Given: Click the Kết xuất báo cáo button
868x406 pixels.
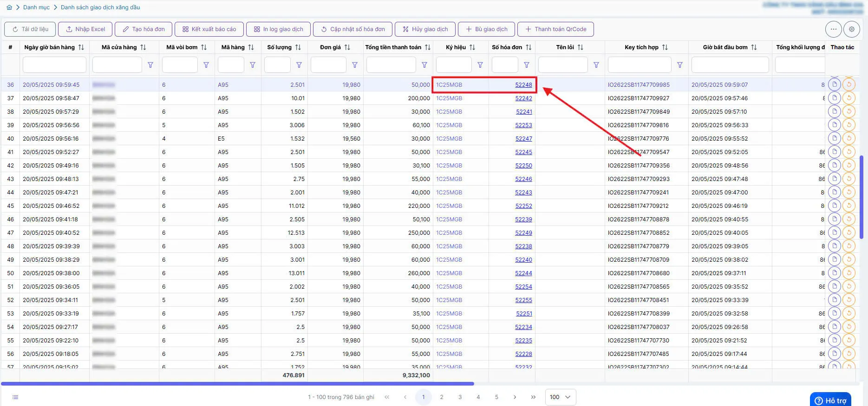Looking at the screenshot, I should (209, 29).
